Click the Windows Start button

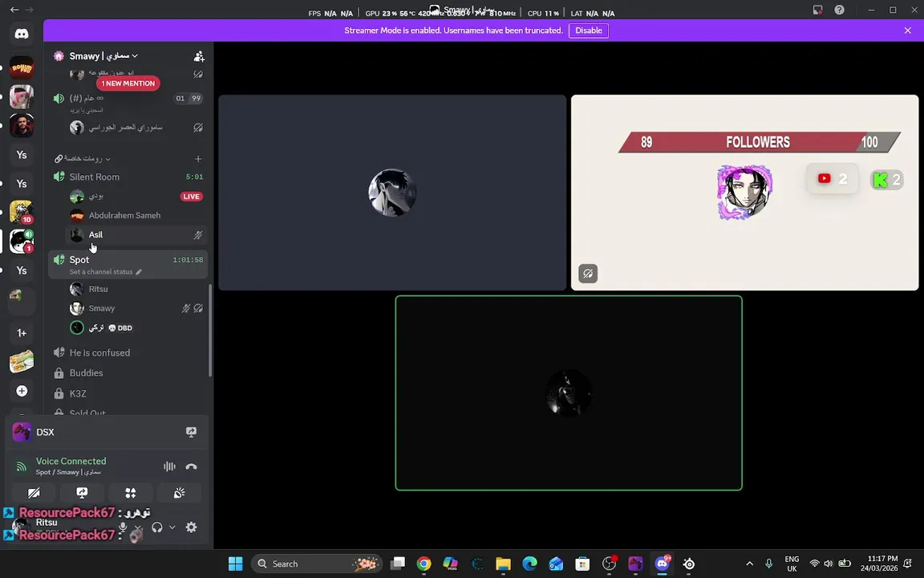[235, 564]
